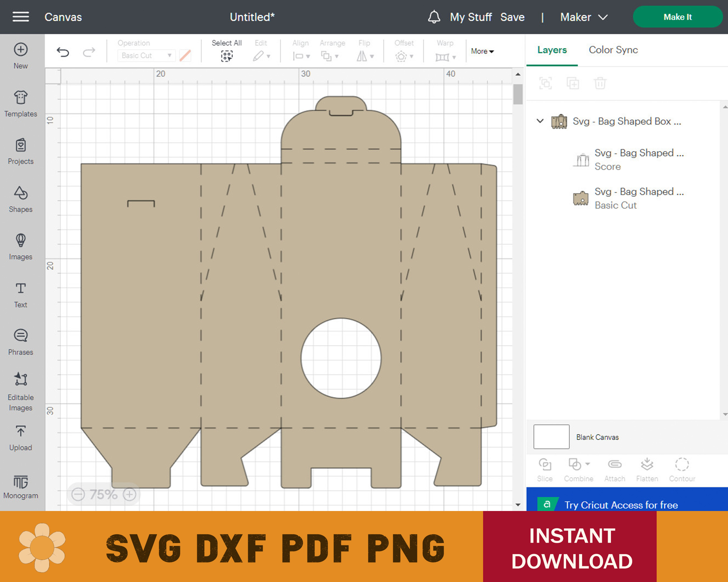
Task: Open the Operation Basic Cut dropdown
Action: tap(146, 56)
